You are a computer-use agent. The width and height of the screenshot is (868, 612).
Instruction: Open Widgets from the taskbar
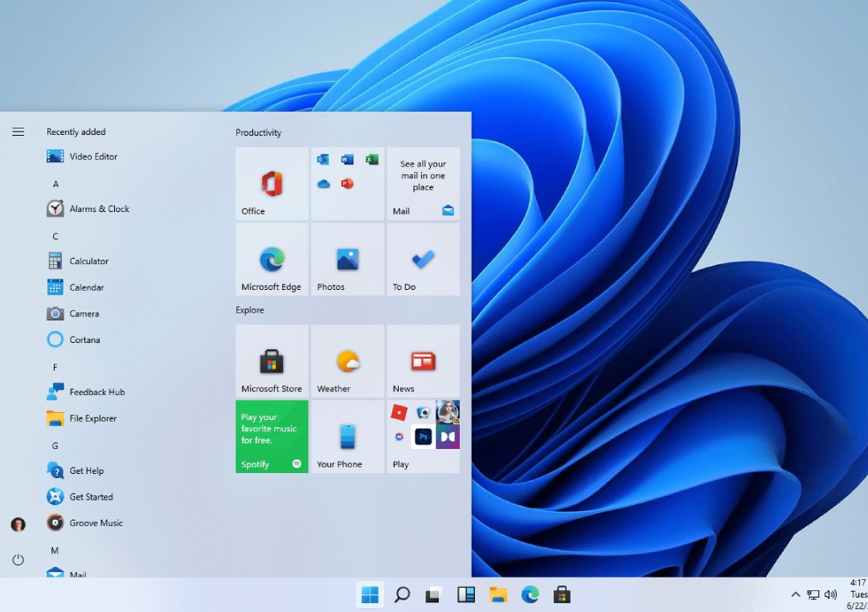click(x=466, y=595)
